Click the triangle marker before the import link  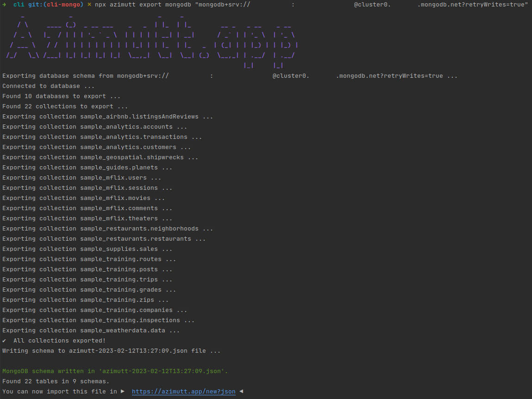(122, 391)
